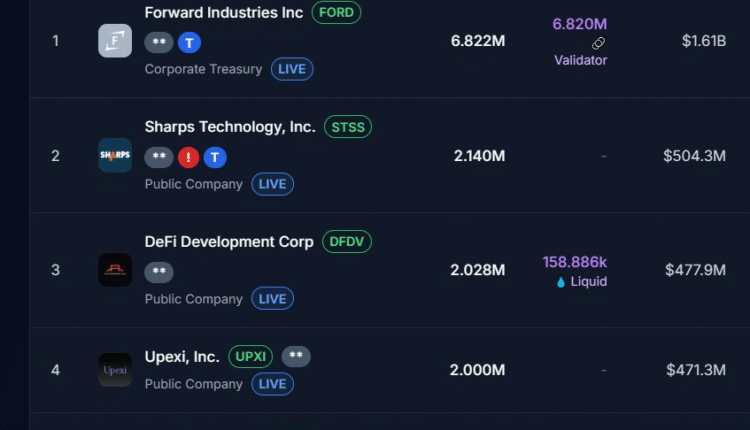Click the ** badge under Forward Industries
750x430 pixels.
click(159, 43)
